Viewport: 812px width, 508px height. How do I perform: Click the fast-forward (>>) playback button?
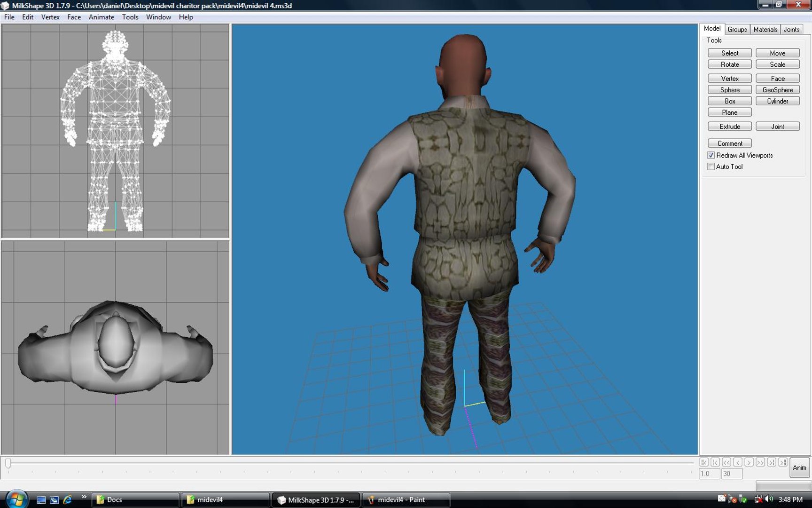click(760, 462)
